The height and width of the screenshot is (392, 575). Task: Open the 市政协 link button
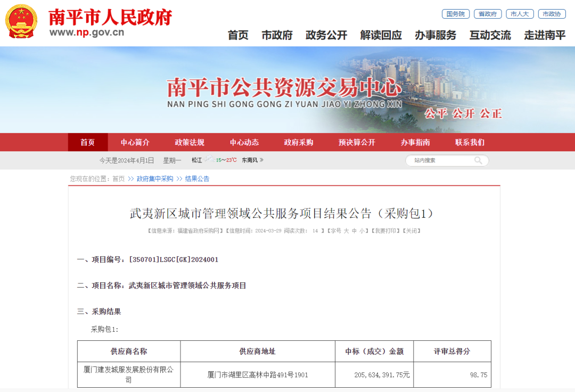552,14
